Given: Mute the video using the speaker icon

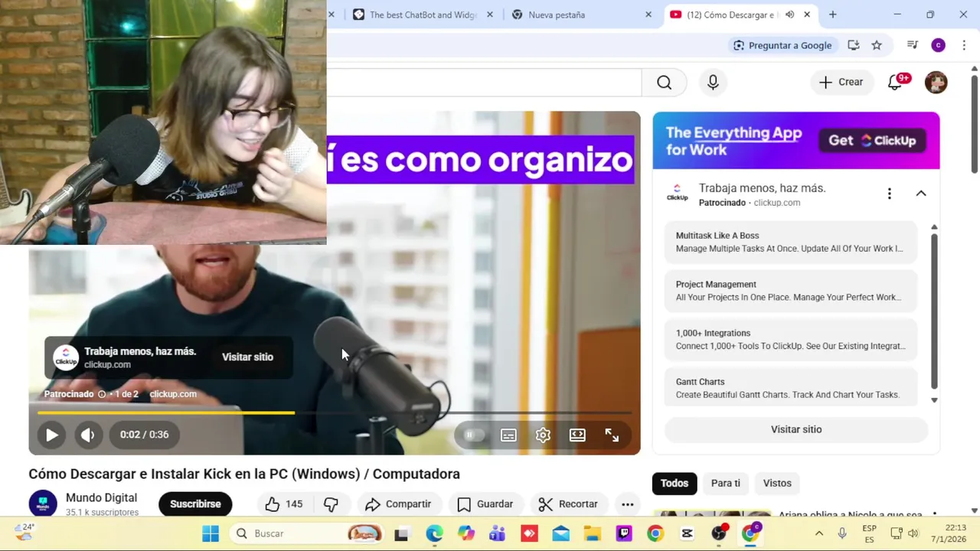Looking at the screenshot, I should pyautogui.click(x=88, y=435).
